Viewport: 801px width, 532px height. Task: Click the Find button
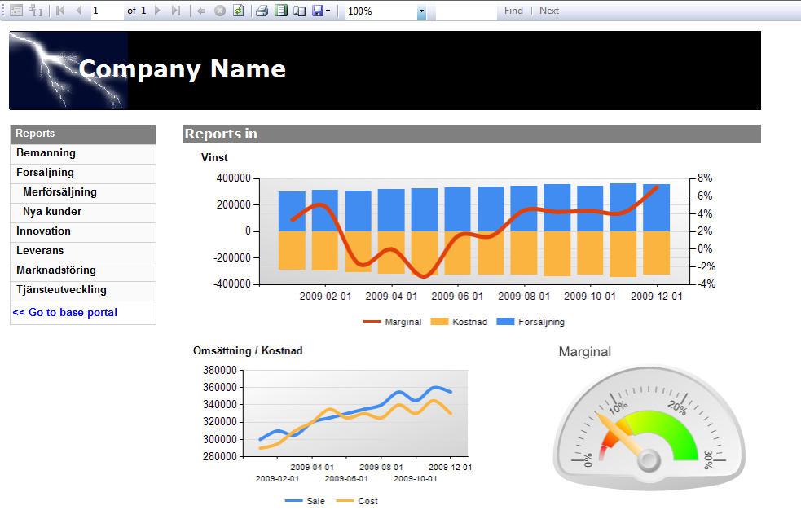513,11
